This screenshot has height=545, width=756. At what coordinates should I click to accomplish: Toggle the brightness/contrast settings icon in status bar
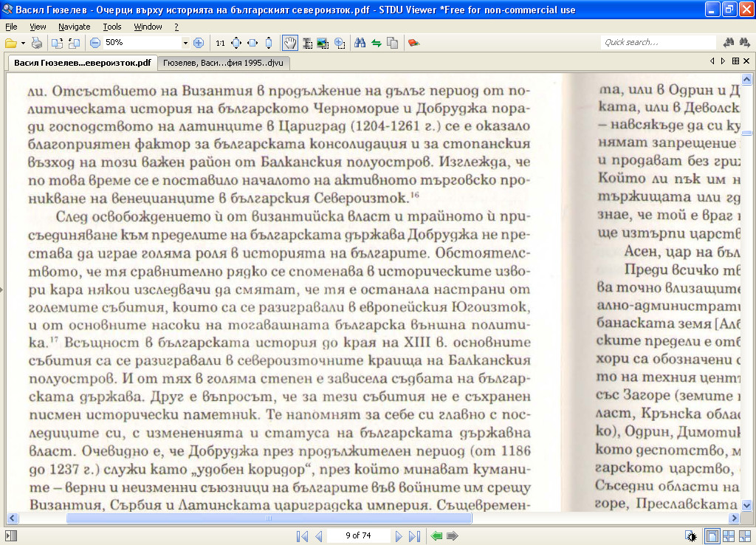pyautogui.click(x=691, y=536)
